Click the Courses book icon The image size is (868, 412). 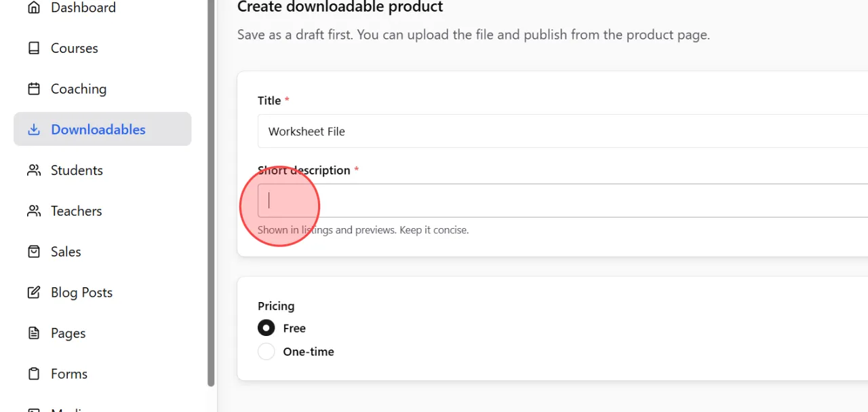[33, 48]
